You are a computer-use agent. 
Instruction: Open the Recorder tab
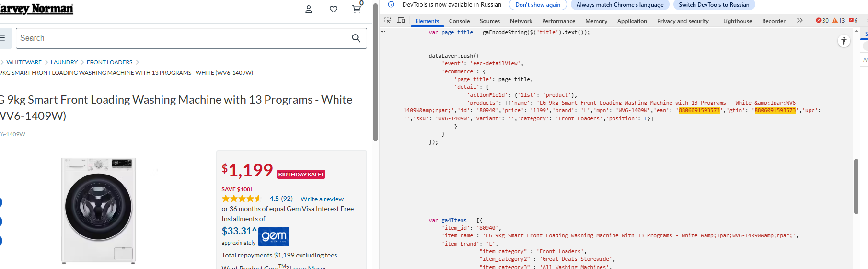coord(774,21)
